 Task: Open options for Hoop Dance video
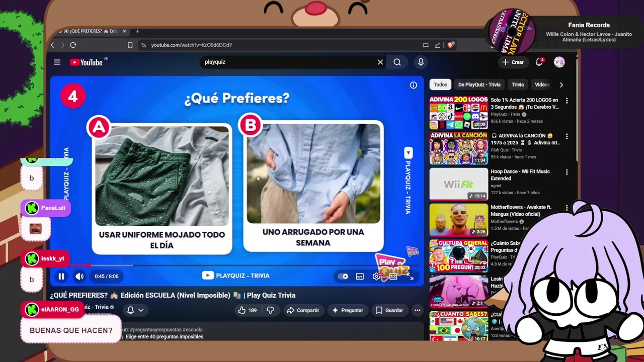tap(567, 172)
